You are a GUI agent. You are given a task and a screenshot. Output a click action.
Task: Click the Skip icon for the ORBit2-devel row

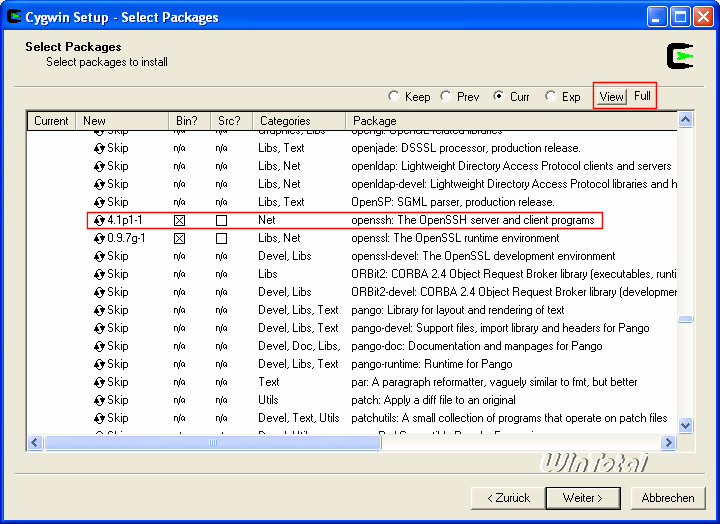point(99,292)
